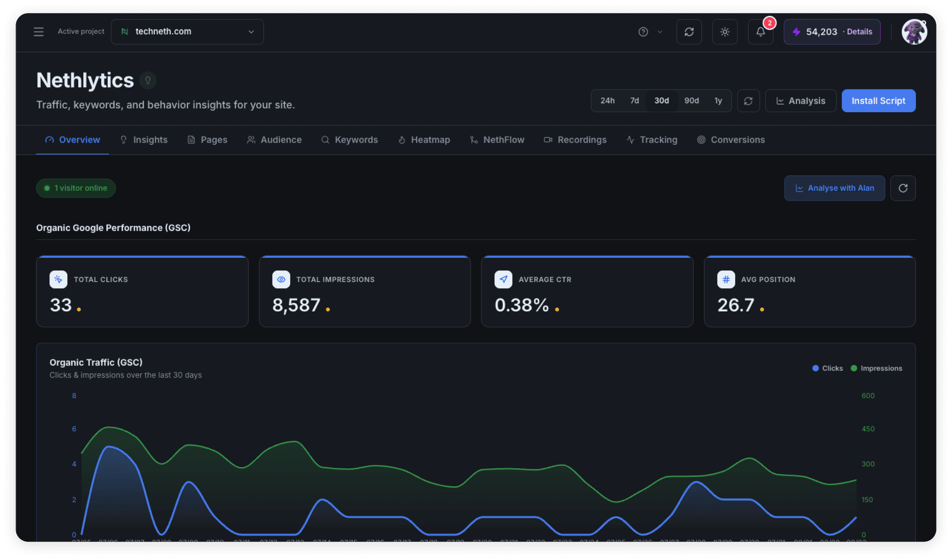Select the 30d time range
Screen dimensions: 952x560
coord(662,101)
